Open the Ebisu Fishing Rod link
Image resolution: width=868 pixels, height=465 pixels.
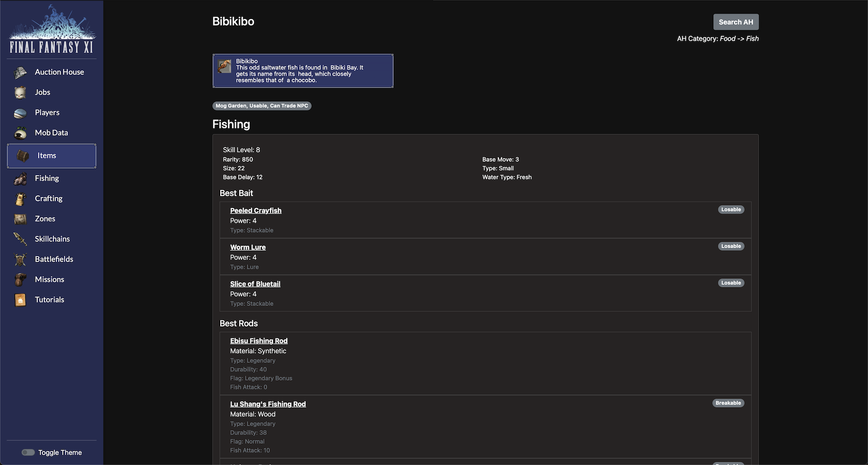259,341
